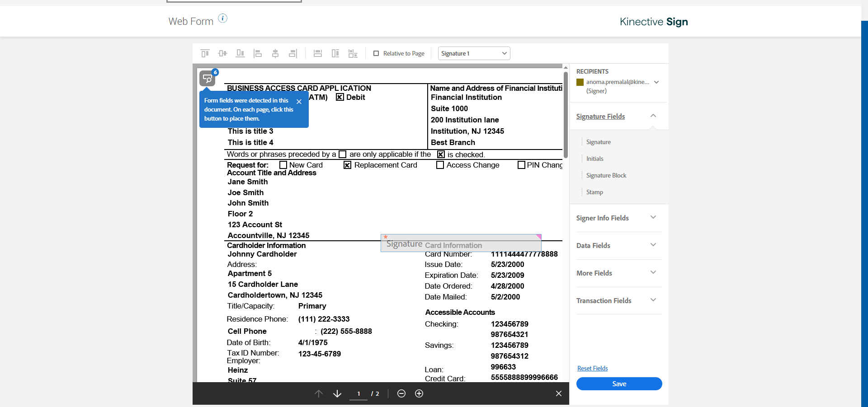Click the recipient color swatch
Screen dimensions: 868x407
pyautogui.click(x=580, y=82)
